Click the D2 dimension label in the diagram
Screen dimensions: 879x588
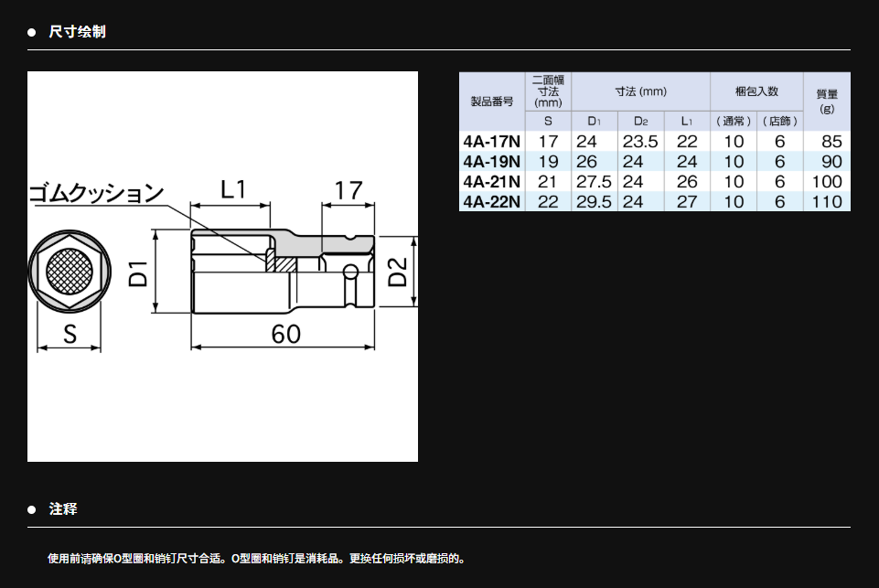398,273
